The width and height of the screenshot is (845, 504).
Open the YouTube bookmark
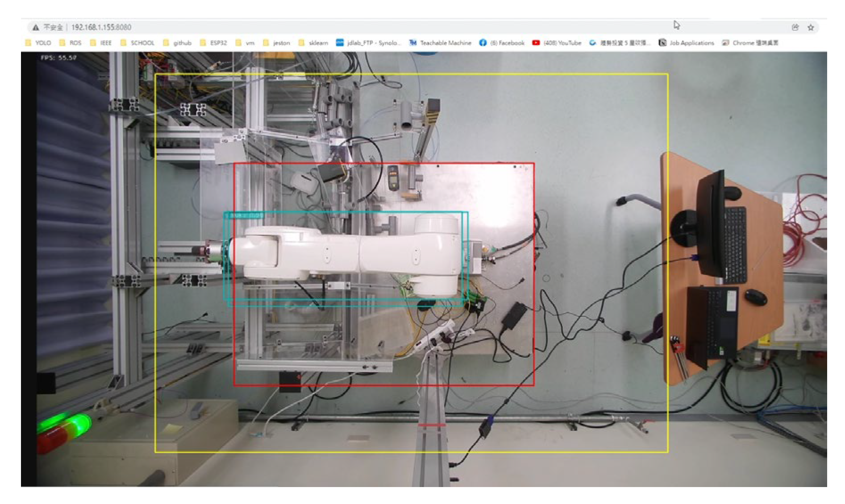click(x=557, y=43)
